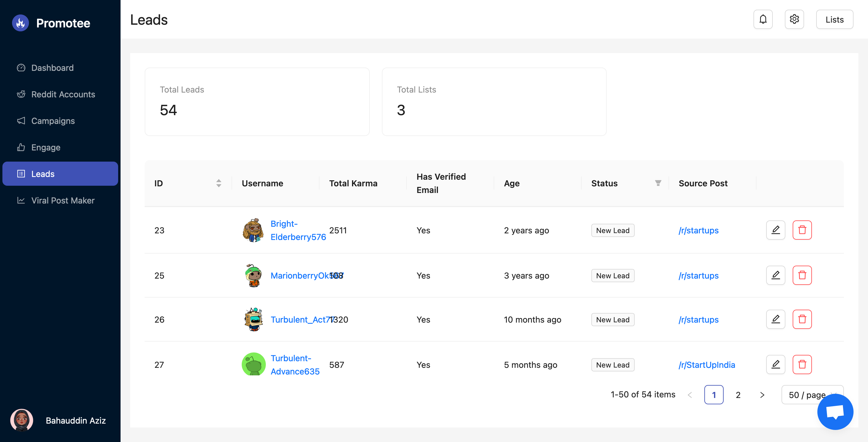The height and width of the screenshot is (442, 868).
Task: Delete the Turbulent-Advance635 lead
Action: [x=802, y=365]
